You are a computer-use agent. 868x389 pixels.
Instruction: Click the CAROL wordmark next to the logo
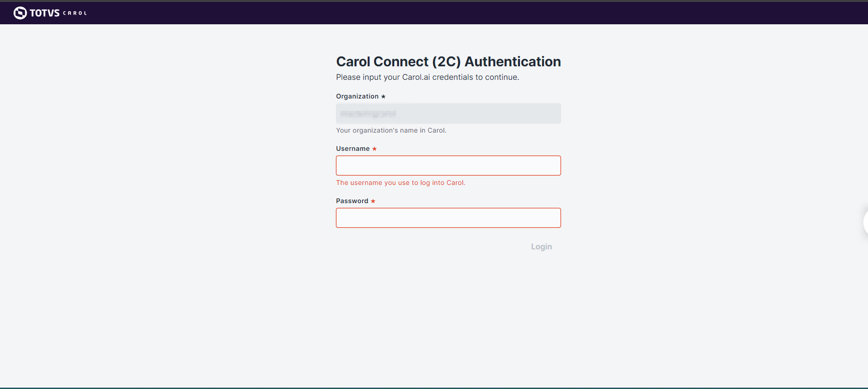coord(75,13)
